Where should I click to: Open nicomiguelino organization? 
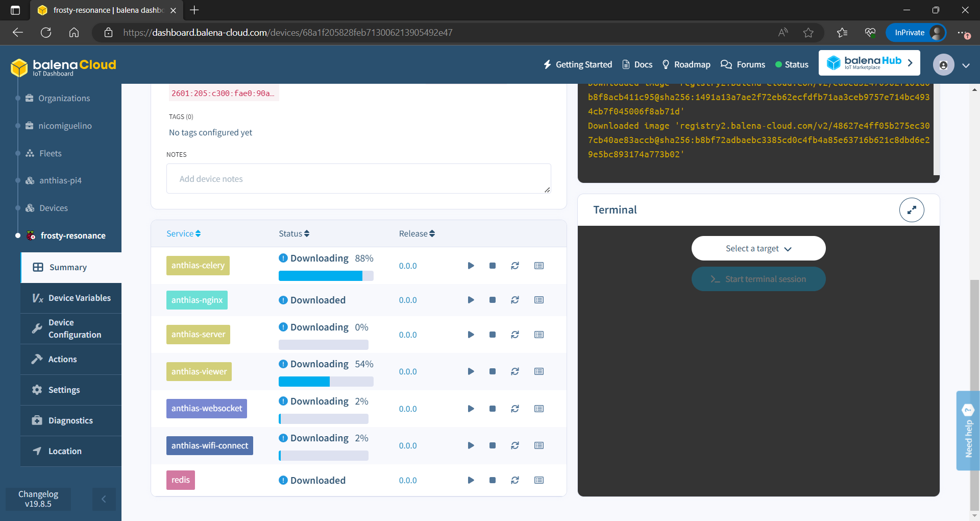click(x=59, y=126)
